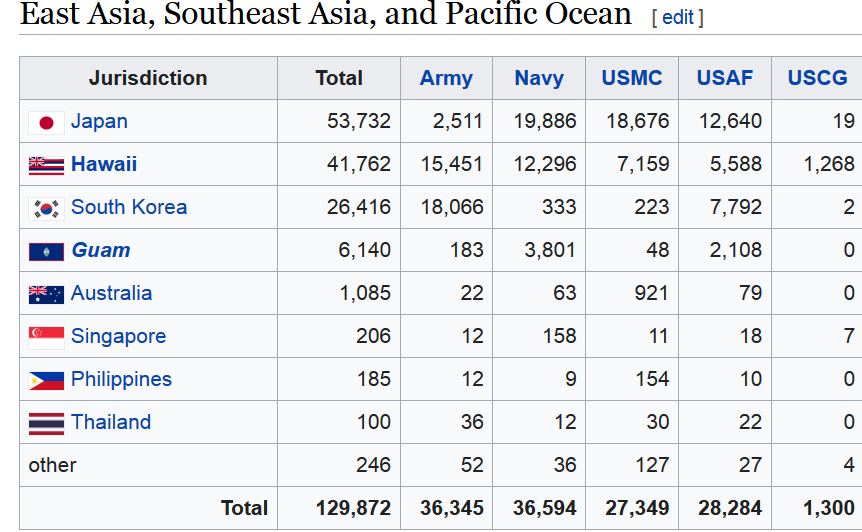Open the USMC column header link
The height and width of the screenshot is (532, 862).
(632, 78)
